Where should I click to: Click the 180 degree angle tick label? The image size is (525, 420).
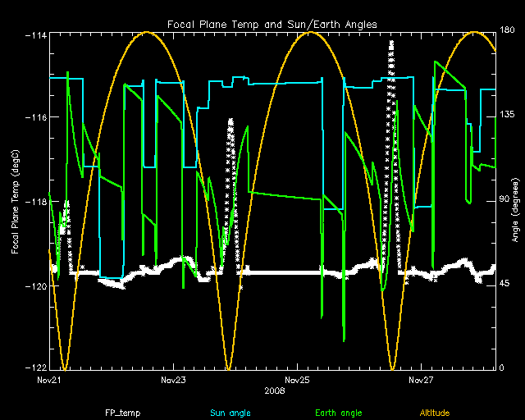click(x=507, y=31)
